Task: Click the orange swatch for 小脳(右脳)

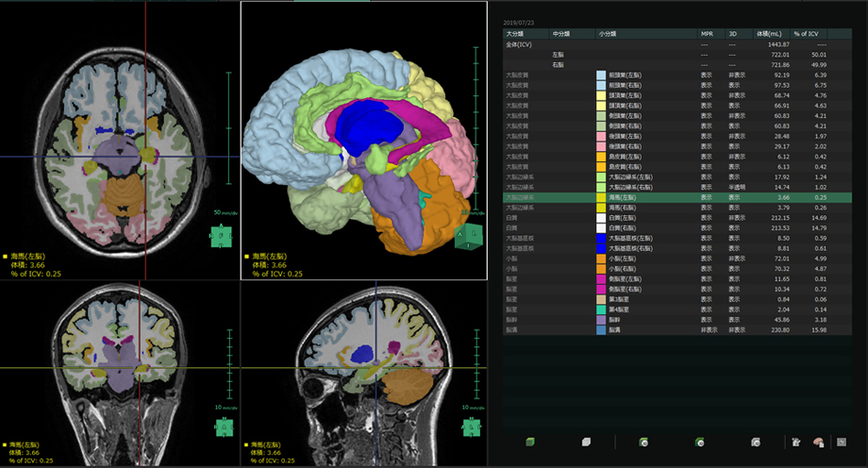Action: pos(601,269)
